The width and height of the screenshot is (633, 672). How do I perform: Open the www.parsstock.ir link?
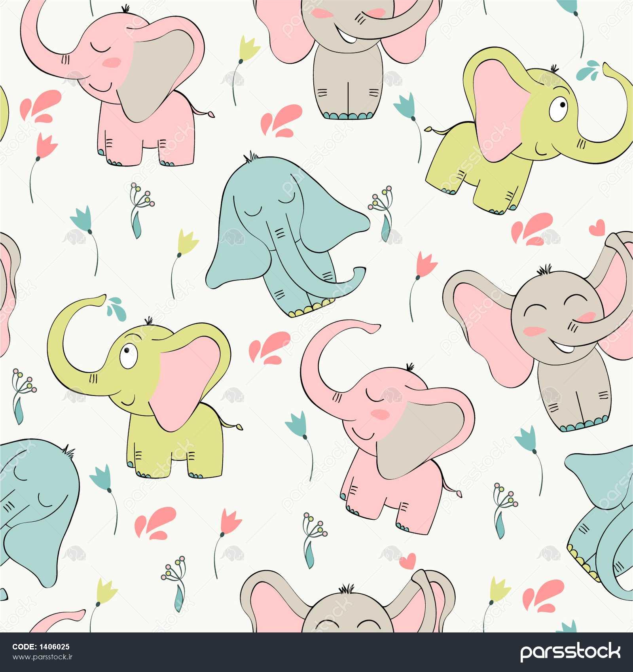click(x=43, y=657)
